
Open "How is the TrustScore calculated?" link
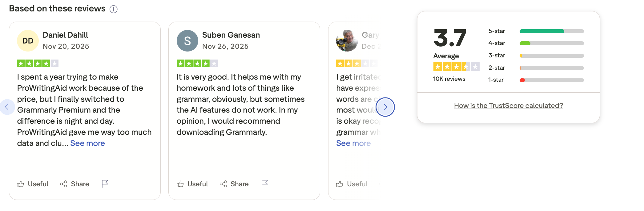tap(509, 105)
